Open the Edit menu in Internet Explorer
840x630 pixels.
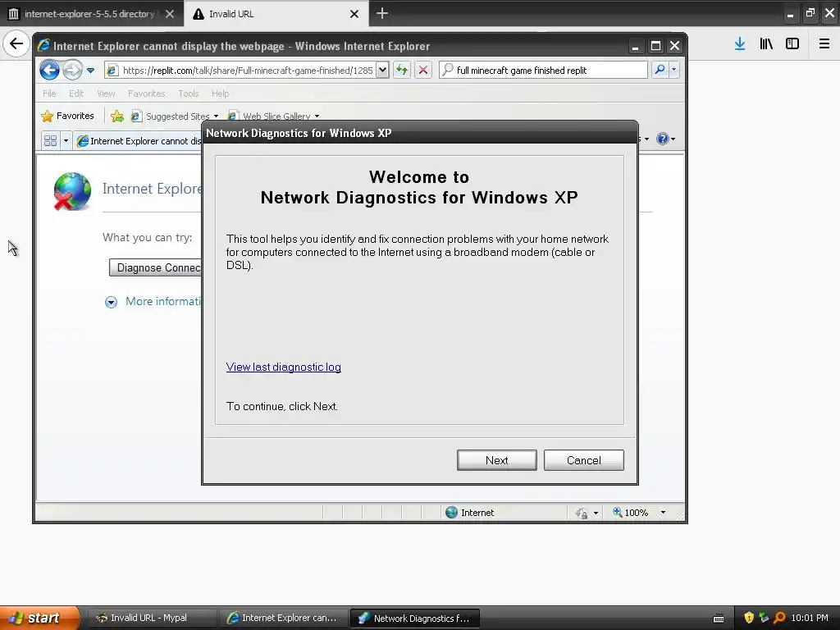pos(76,94)
